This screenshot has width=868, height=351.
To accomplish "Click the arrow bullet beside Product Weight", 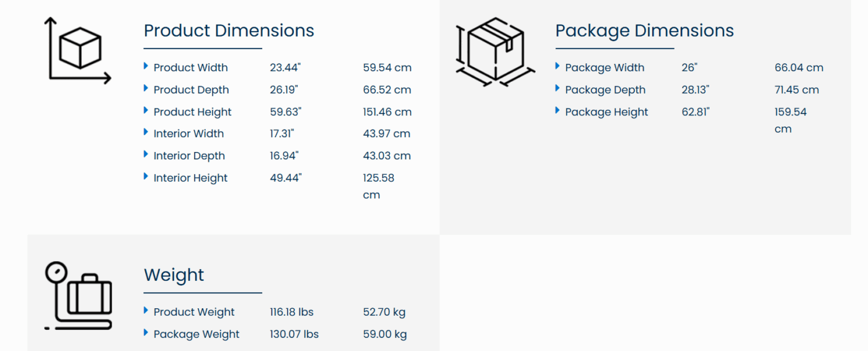I will point(146,310).
